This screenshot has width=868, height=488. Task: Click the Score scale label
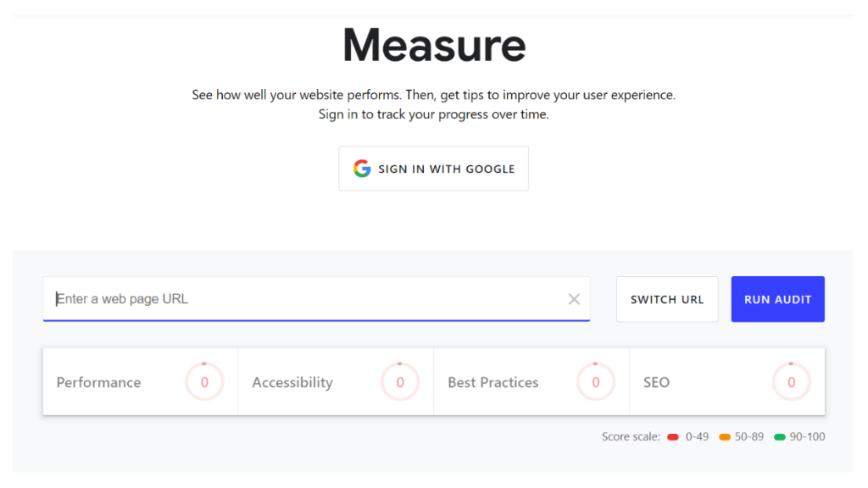pos(631,436)
